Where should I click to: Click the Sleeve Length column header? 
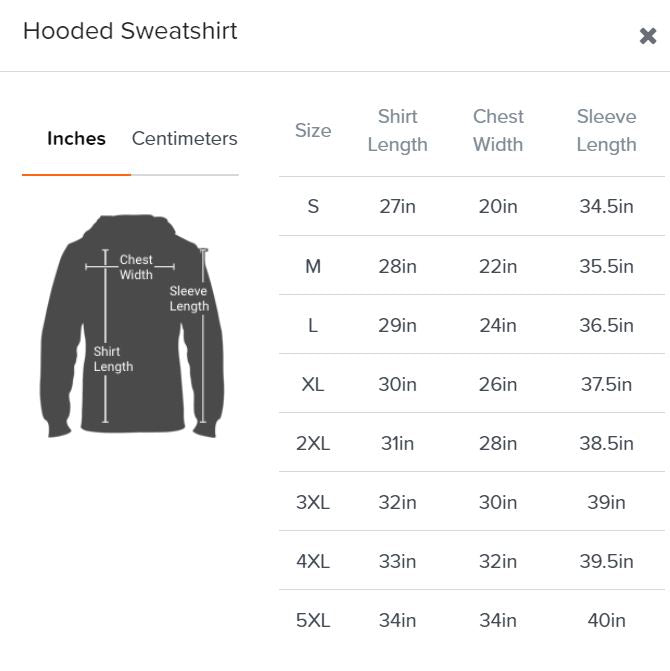pyautogui.click(x=606, y=130)
